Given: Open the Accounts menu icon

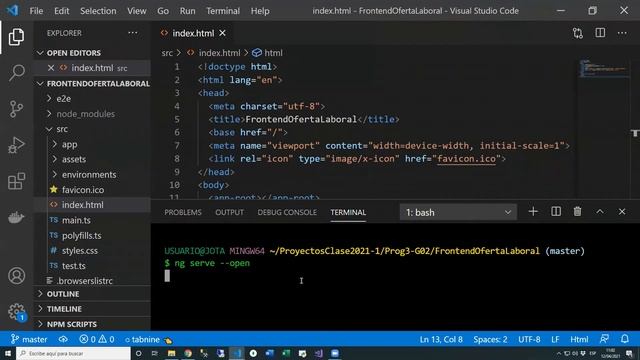Looking at the screenshot, I should tap(16, 276).
